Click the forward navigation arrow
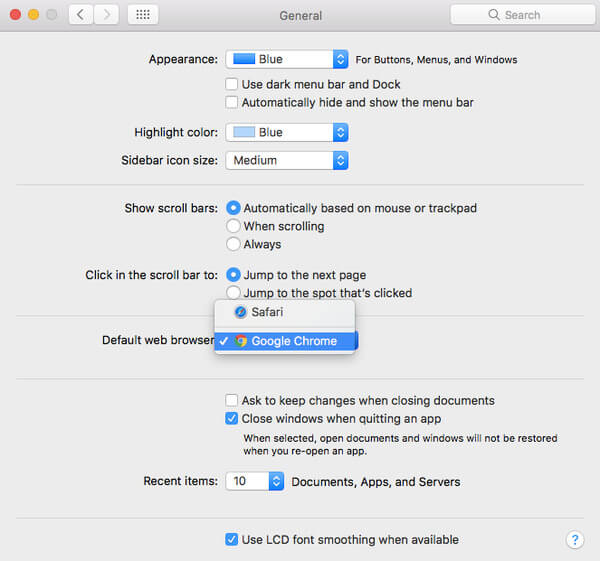Image resolution: width=600 pixels, height=561 pixels. 105,15
